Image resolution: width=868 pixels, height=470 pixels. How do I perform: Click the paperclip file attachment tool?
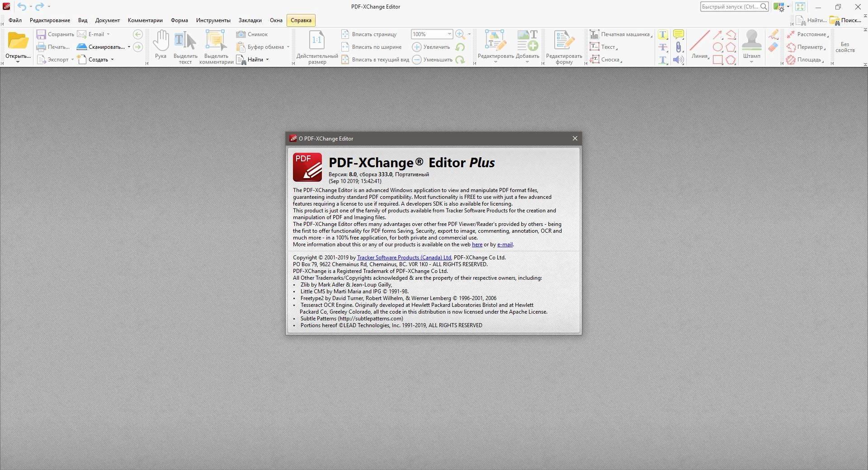coord(678,47)
